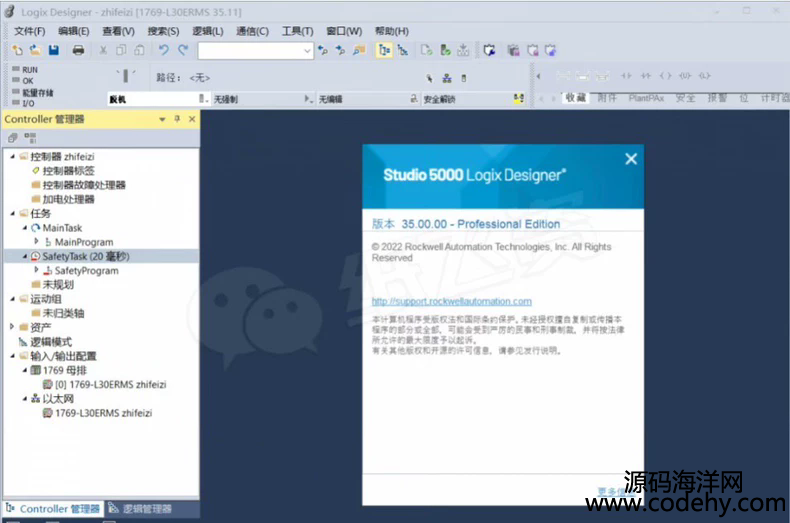Select the OTL latch instruction icon

(x=704, y=76)
